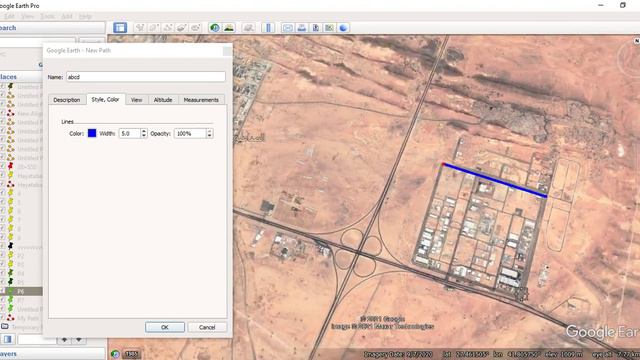This screenshot has width=640, height=360.
Task: Adjust the Opacity spinner arrows
Action: tap(209, 133)
